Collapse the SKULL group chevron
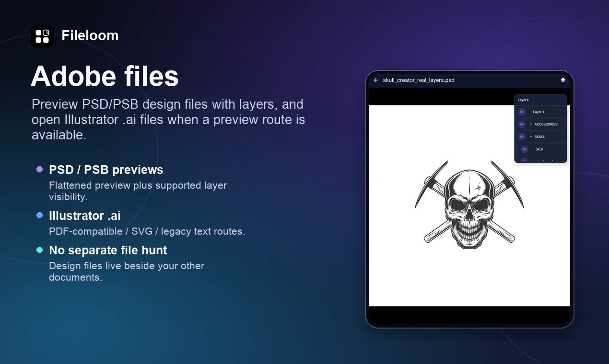609x364 pixels. [x=531, y=136]
